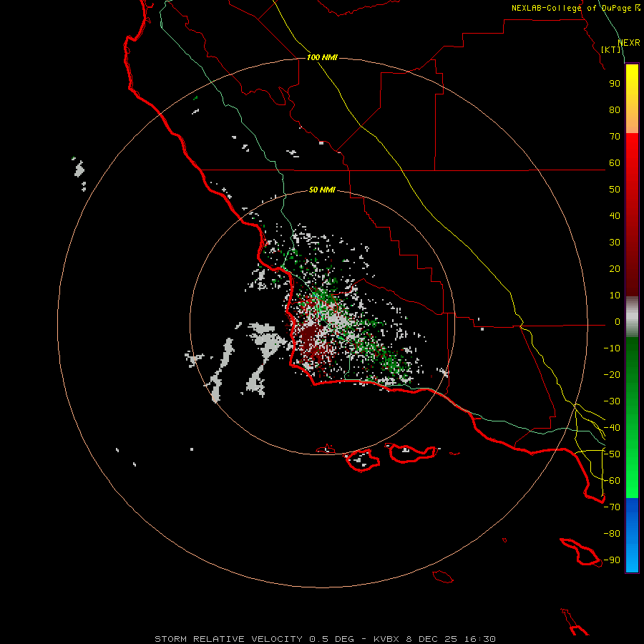Pick the bright green color bar segment near -60
Image resolution: width=644 pixels, height=644 pixels.
coord(632,481)
